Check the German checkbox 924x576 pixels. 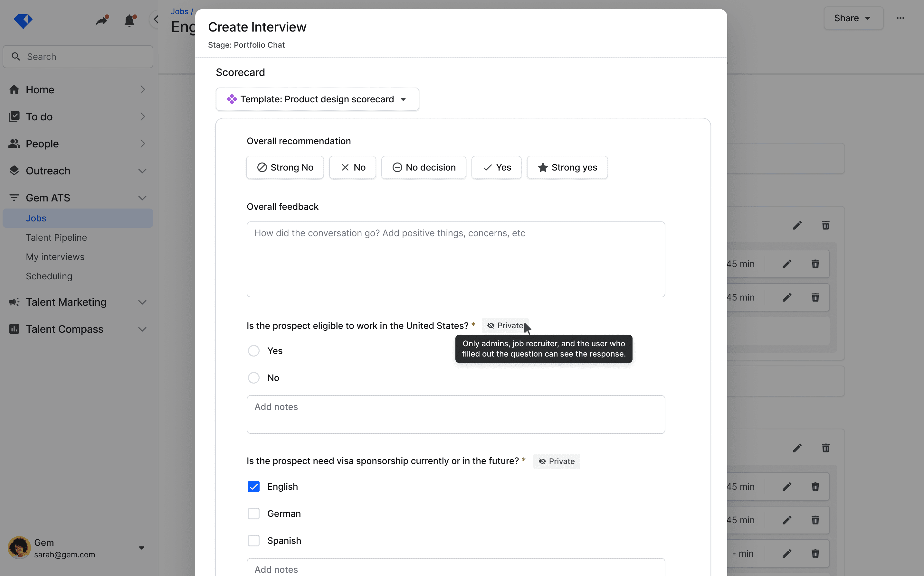[x=253, y=514]
